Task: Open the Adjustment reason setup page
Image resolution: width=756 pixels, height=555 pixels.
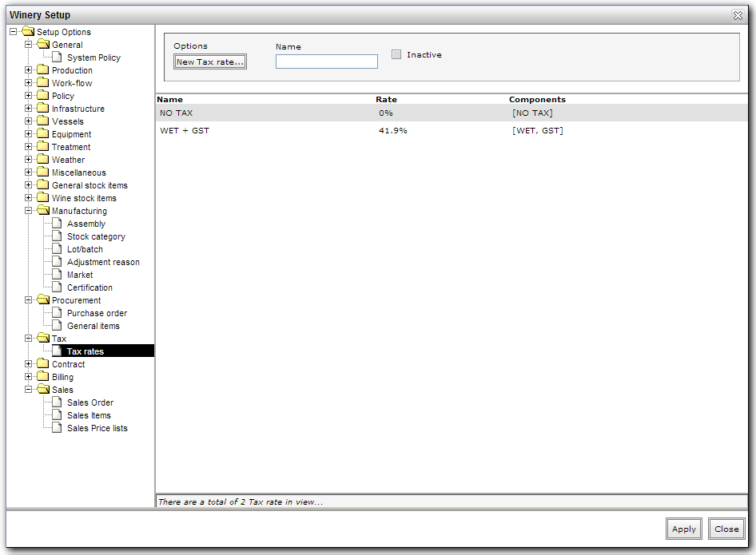Action: pos(103,262)
